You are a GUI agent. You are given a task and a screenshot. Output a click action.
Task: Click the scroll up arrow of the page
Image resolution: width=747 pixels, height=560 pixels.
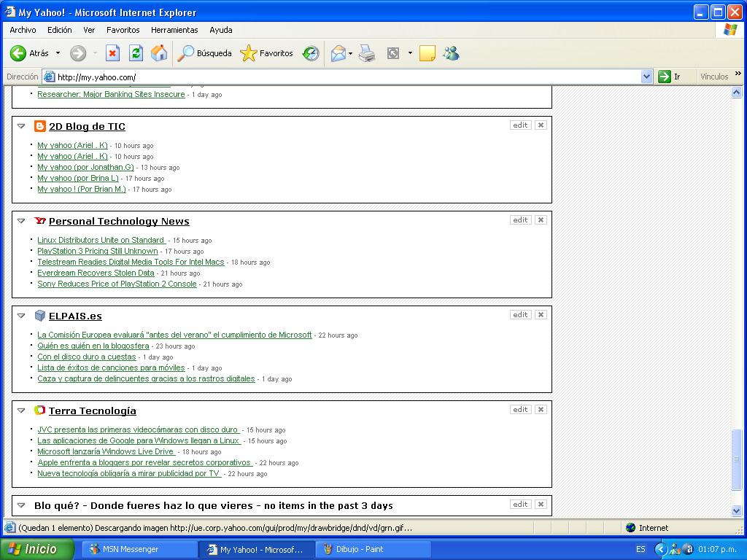point(737,93)
